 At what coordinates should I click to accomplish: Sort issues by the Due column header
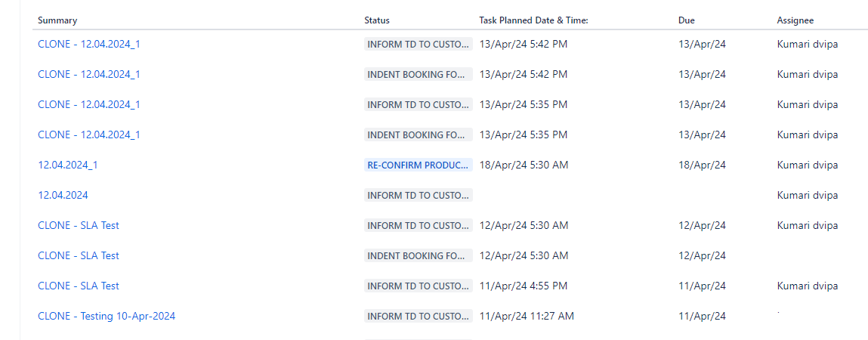pyautogui.click(x=686, y=20)
